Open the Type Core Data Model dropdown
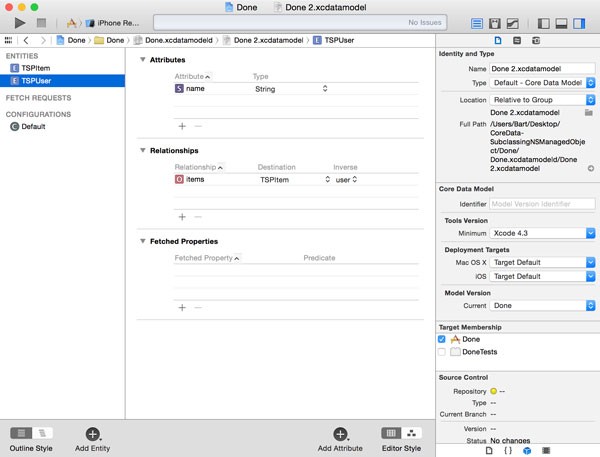Image resolution: width=600 pixels, height=457 pixels. coord(542,83)
